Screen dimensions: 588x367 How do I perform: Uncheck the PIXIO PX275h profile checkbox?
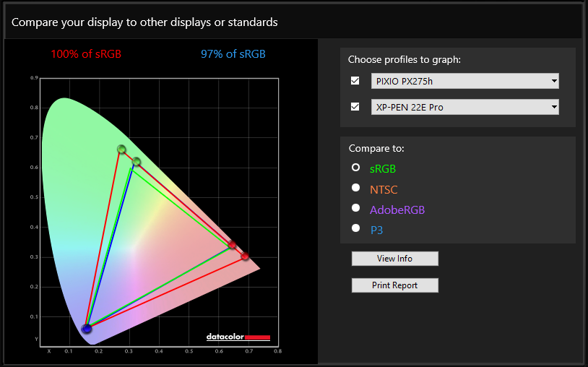(355, 81)
